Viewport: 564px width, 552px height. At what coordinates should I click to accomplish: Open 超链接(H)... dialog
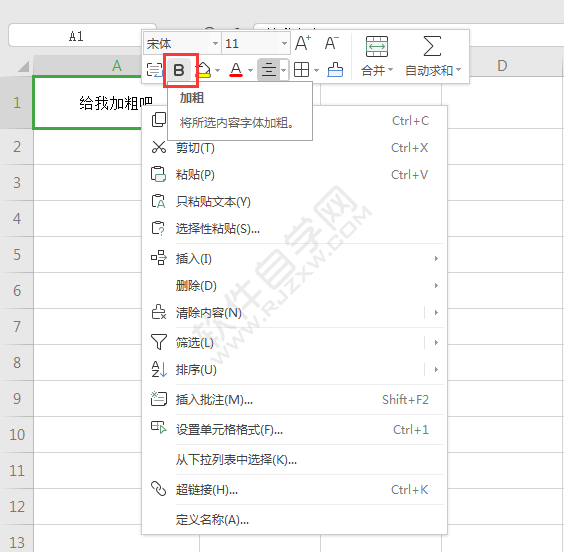click(294, 489)
